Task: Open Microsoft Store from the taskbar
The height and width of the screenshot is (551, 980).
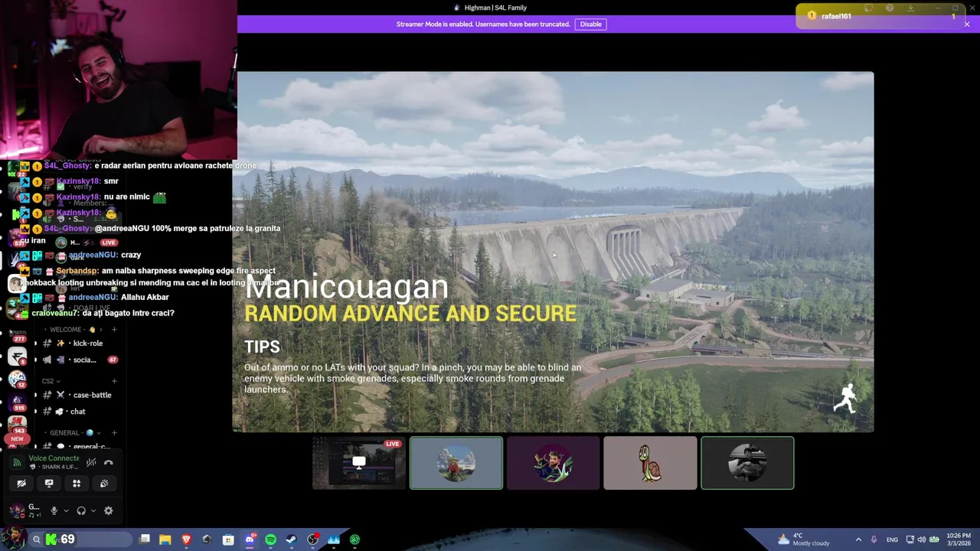Action: coord(228,540)
